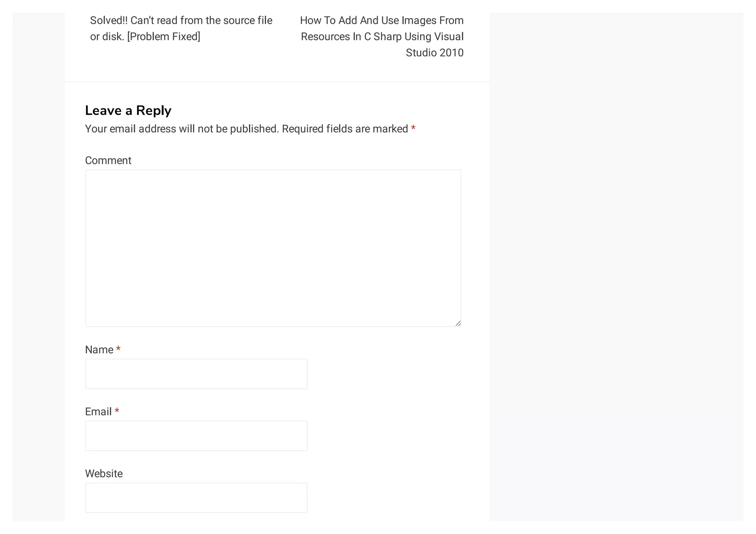The image size is (756, 534).
Task: Click the red asterisk beside Name
Action: [118, 349]
